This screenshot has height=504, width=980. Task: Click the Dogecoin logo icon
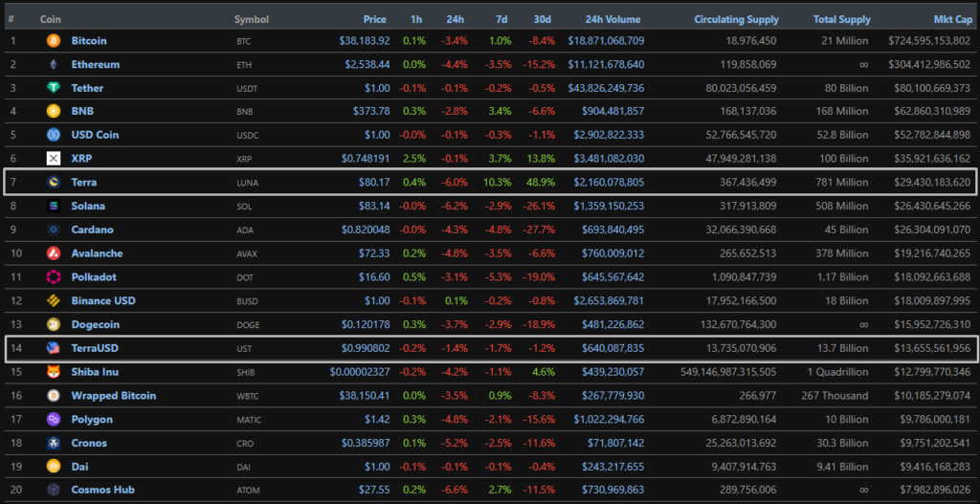pos(54,324)
